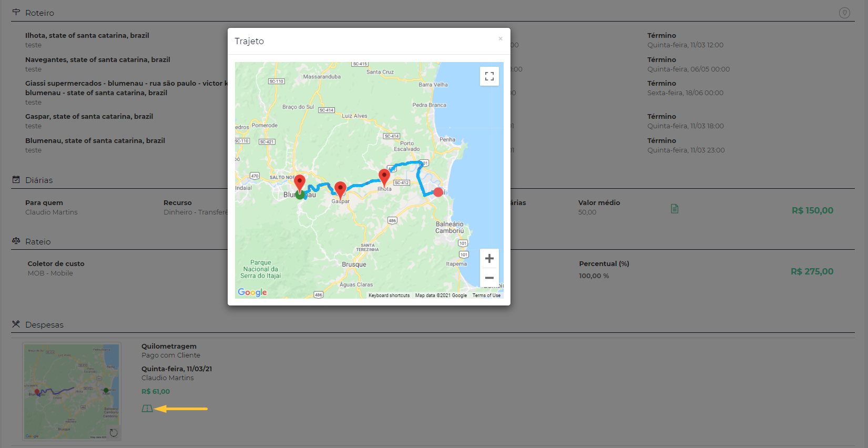
Task: Click the Google logo on the map
Action: 252,292
